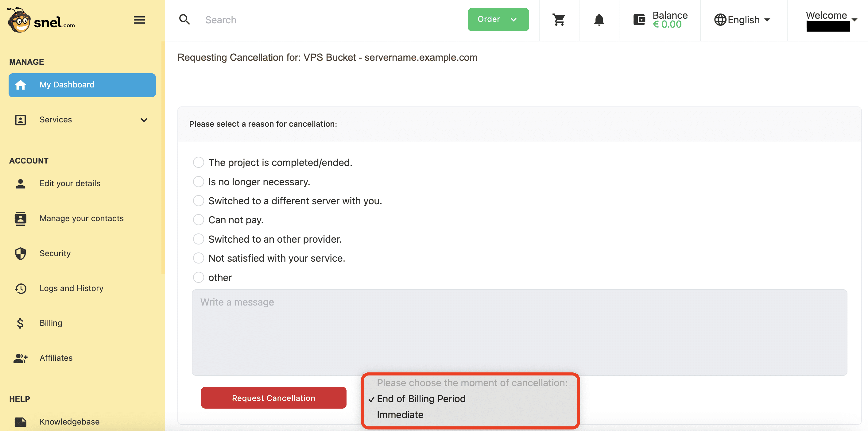Image resolution: width=868 pixels, height=431 pixels.
Task: Open the shopping cart
Action: (x=559, y=20)
